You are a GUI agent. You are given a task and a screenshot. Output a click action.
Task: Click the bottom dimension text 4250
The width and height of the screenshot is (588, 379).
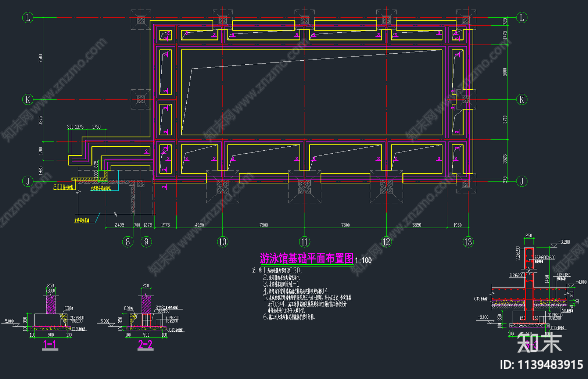[x=199, y=225]
